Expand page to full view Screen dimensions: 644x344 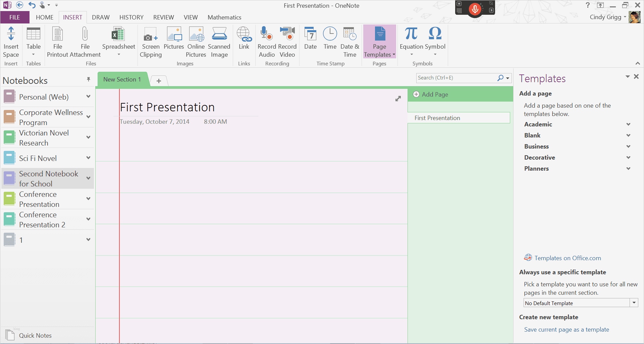pyautogui.click(x=398, y=99)
